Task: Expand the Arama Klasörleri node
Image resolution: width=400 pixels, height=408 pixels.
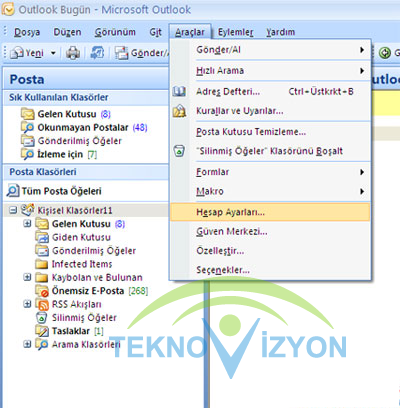Action: click(x=27, y=344)
